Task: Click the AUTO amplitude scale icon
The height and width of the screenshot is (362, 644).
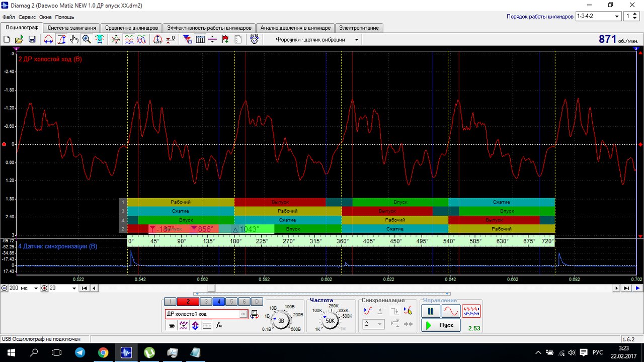Action: pyautogui.click(x=158, y=39)
